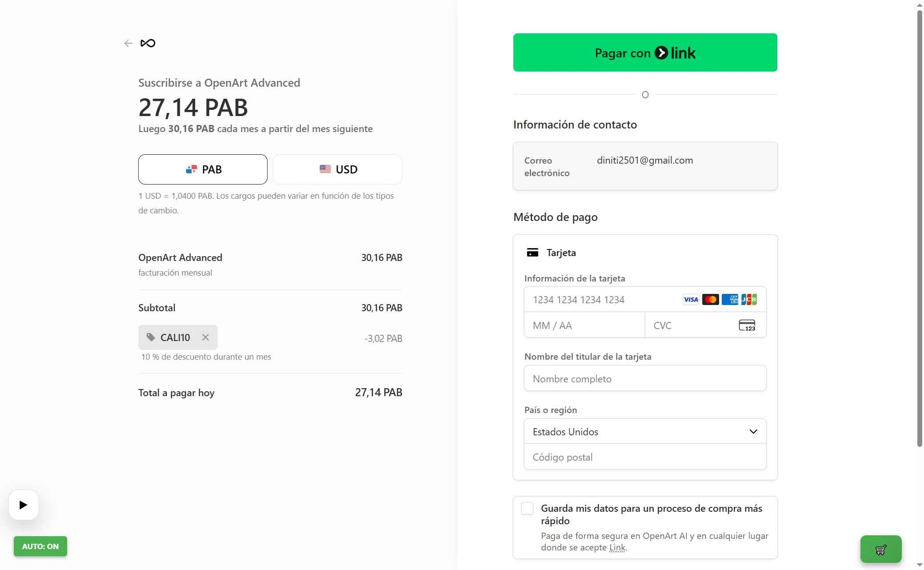Click the back arrow icon
Viewport: 924px width, 570px height.
128,43
